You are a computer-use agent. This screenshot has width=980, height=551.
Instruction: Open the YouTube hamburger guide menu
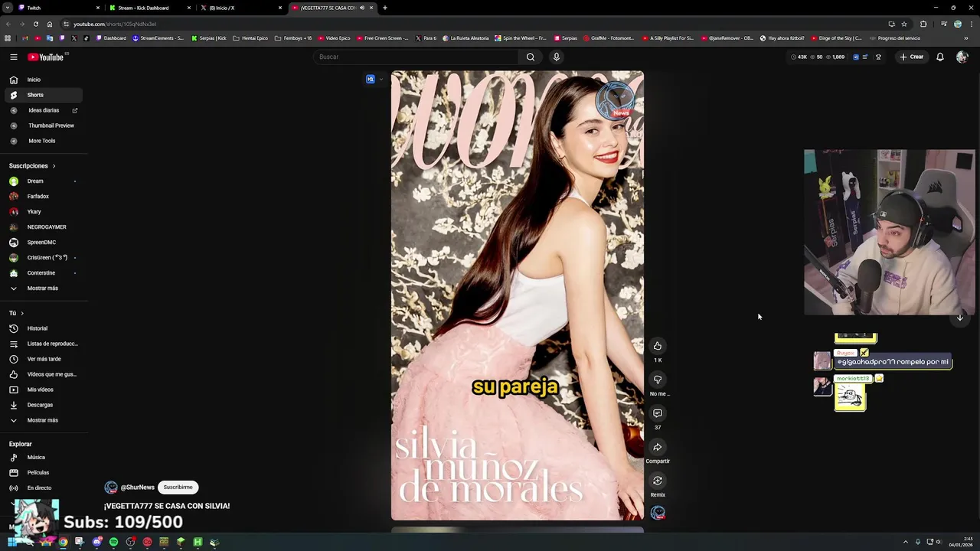pos(14,57)
